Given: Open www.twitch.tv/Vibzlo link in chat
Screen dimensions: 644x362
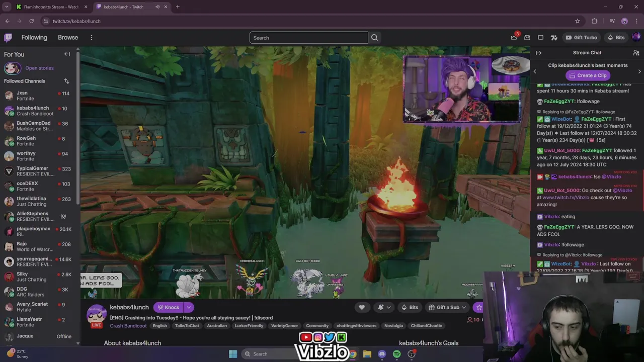Looking at the screenshot, I should 566,198.
